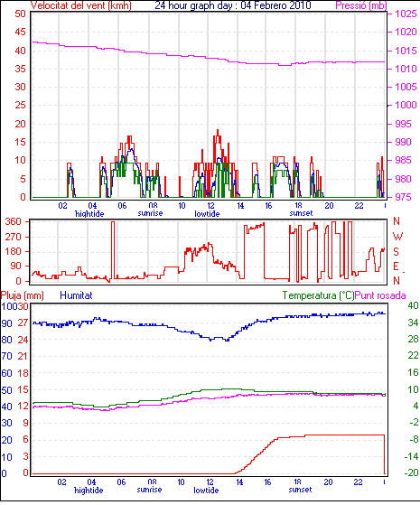420x505 pixels.
Task: Click temperature axis value 28
Action: pos(414,339)
